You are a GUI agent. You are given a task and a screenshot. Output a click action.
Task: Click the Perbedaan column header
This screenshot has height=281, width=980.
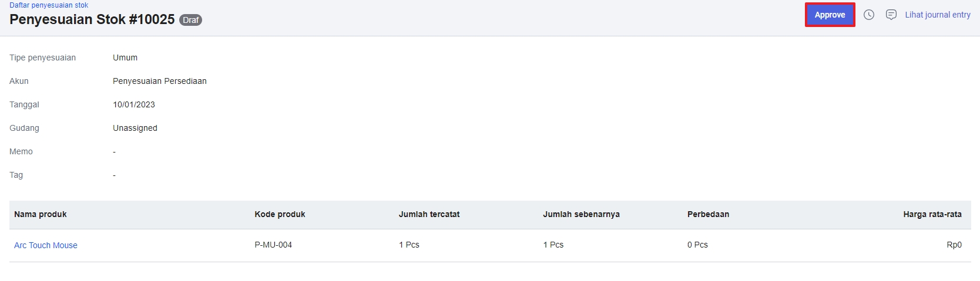[708, 215]
